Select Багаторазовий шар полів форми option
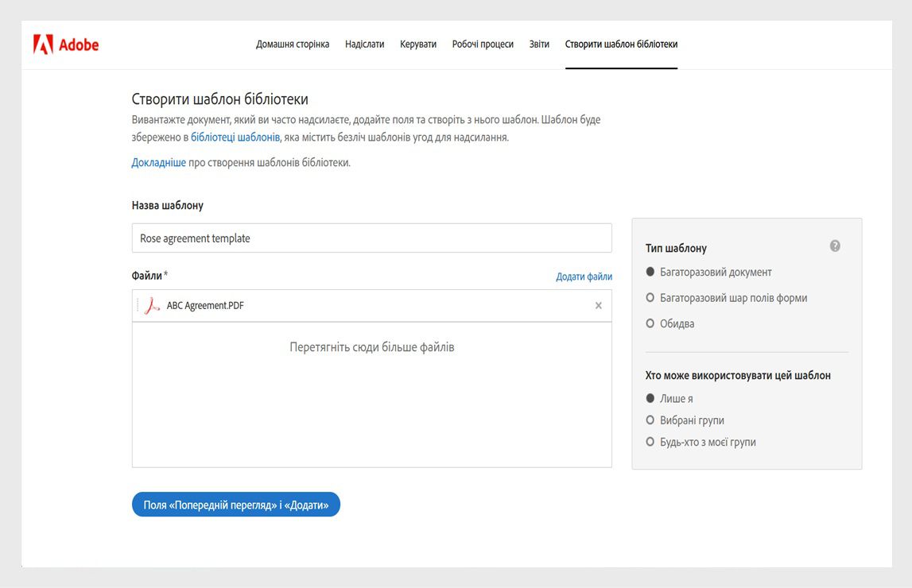Screen dimensions: 912x588 650,298
